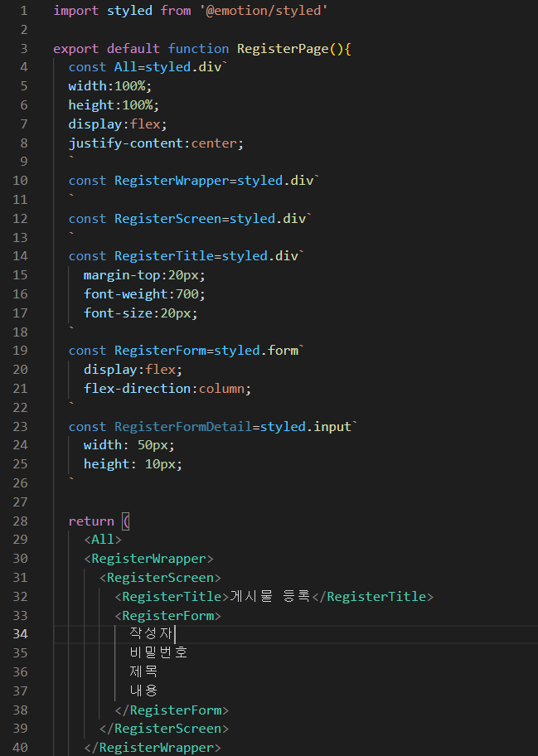This screenshot has width=538, height=756.
Task: Click the opening <RegisterScreen> JSX tag
Action: tap(160, 578)
